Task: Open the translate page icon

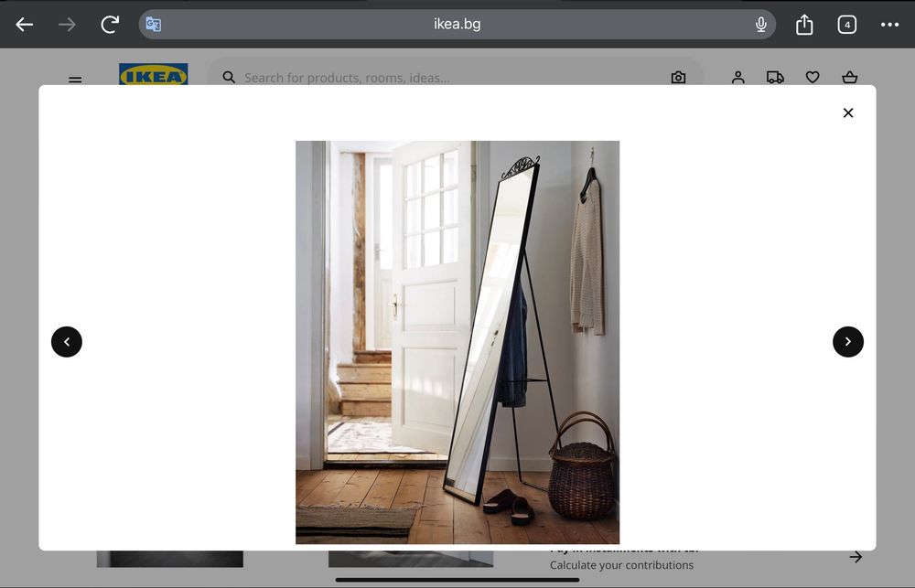Action: (x=154, y=25)
